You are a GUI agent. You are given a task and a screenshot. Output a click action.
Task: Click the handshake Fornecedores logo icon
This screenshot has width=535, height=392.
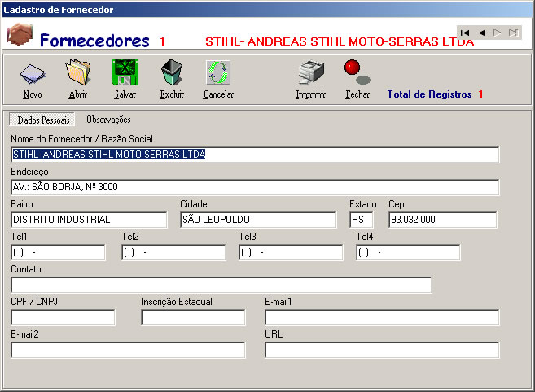(x=20, y=34)
